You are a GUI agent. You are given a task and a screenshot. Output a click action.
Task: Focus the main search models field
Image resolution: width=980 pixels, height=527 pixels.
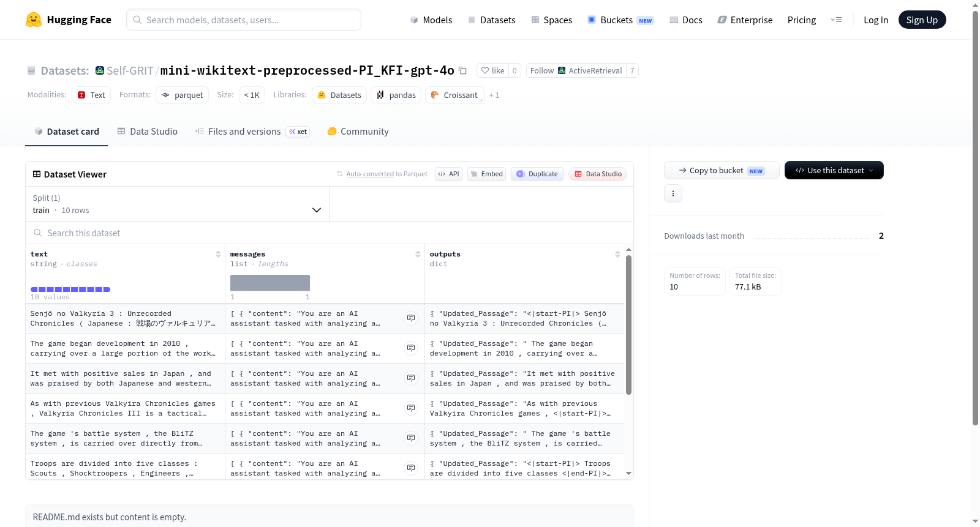pos(244,20)
